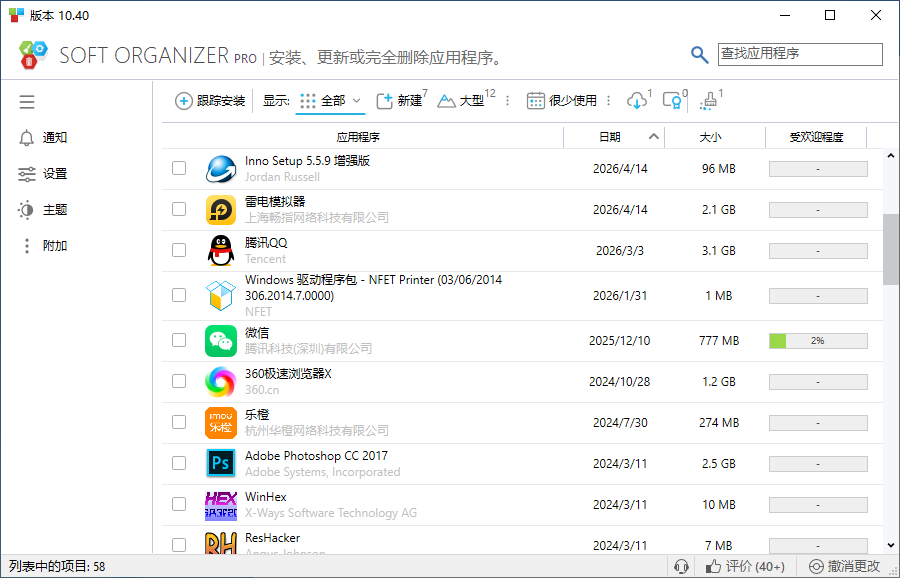Click the certificate badge toolbar icon
The width and height of the screenshot is (900, 578).
point(674,101)
